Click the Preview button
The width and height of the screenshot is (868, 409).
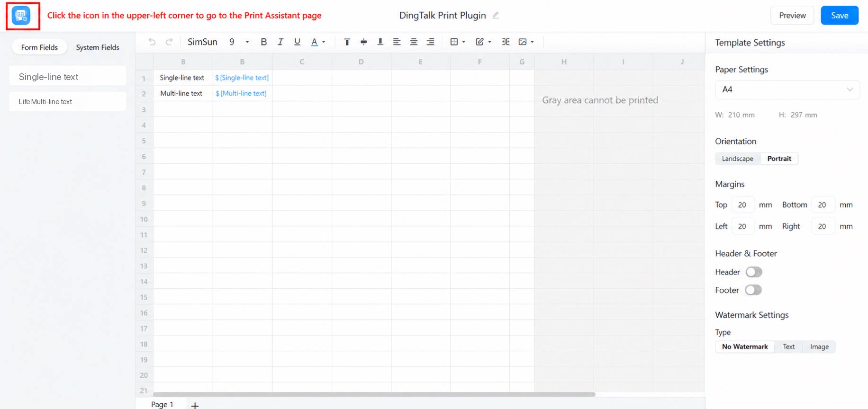point(792,15)
